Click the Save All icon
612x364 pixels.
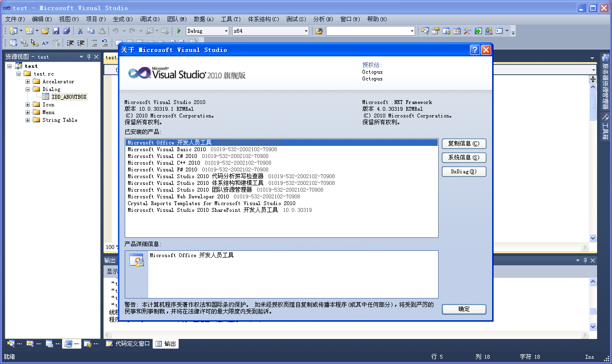pyautogui.click(x=66, y=31)
